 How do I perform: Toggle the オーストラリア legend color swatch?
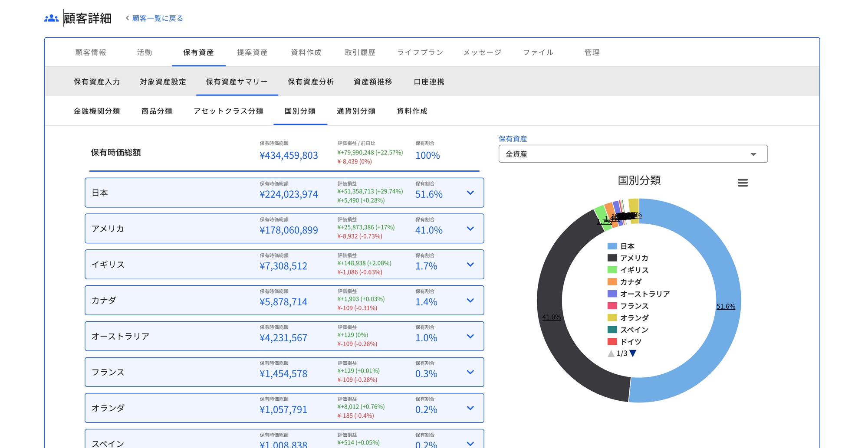tap(612, 294)
